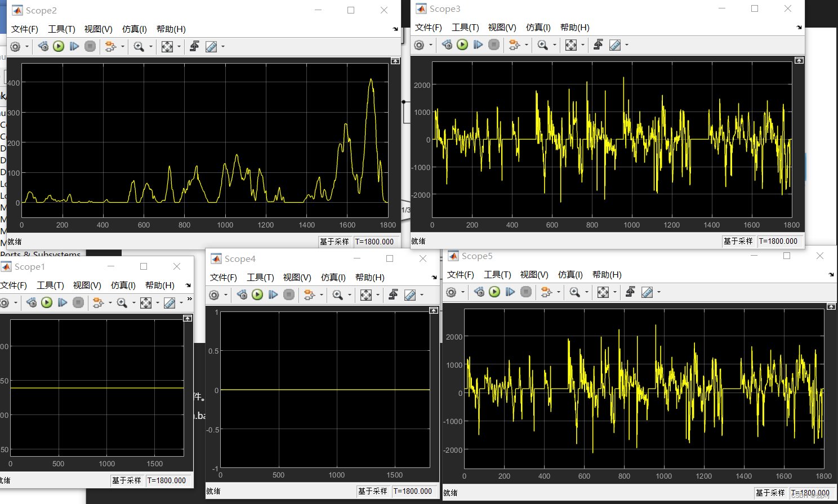The image size is (838, 504).
Task: Click Scale axes icon in Scope3 toolbar
Action: tap(571, 45)
